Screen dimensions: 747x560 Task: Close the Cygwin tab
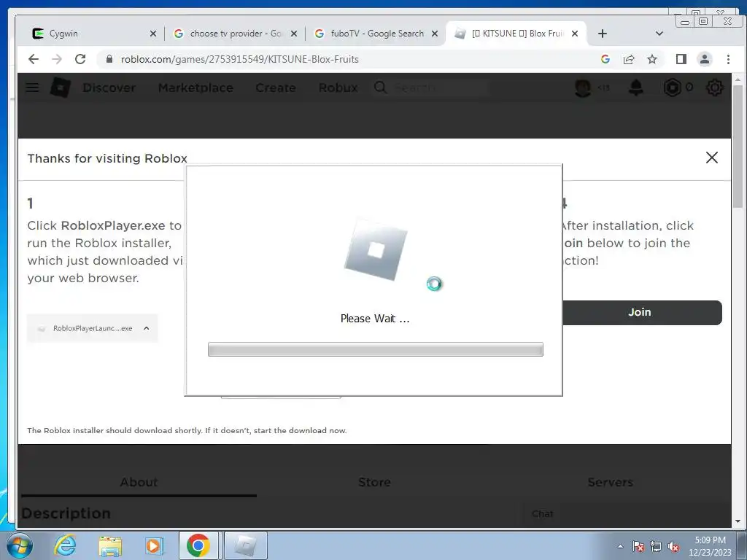point(153,34)
